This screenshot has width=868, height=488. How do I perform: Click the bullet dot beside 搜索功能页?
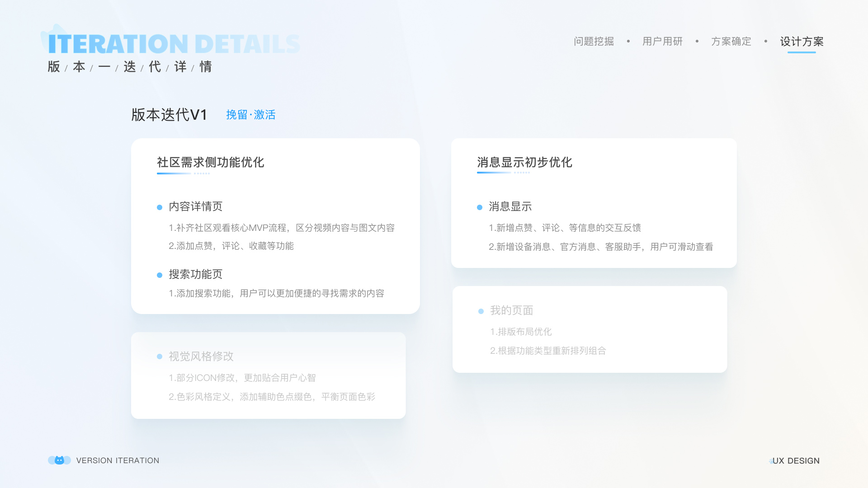(160, 275)
